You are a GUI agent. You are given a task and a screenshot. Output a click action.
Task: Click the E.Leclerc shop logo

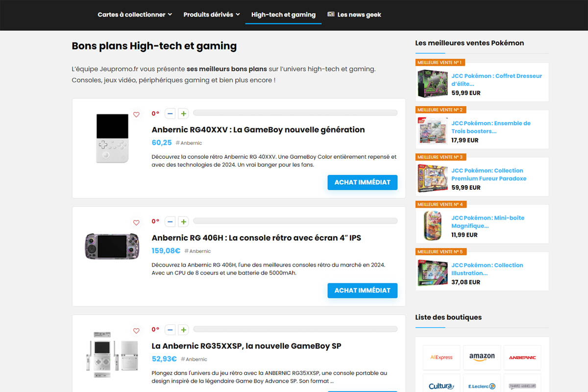click(x=482, y=386)
